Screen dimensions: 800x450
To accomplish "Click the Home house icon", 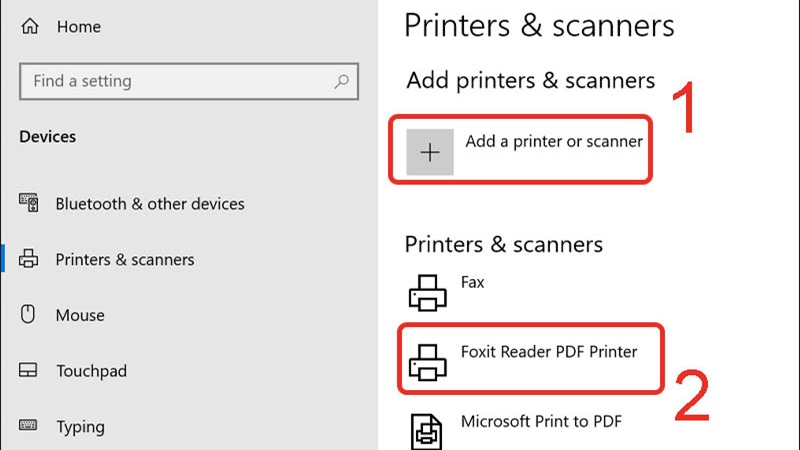I will click(x=29, y=27).
